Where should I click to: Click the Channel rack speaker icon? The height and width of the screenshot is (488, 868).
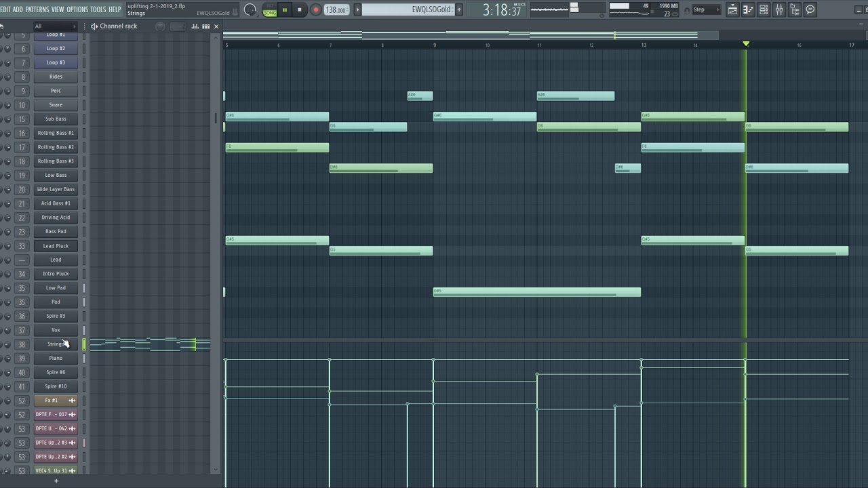point(94,26)
